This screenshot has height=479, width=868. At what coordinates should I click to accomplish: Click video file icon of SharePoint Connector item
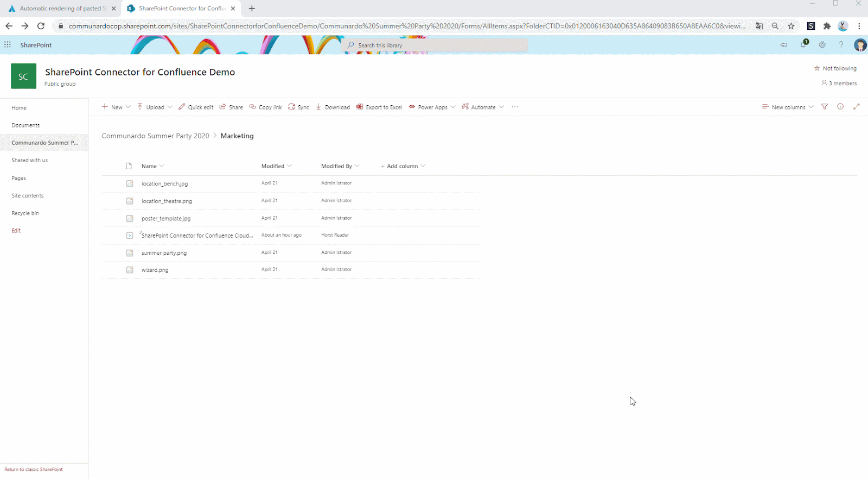[x=130, y=235]
